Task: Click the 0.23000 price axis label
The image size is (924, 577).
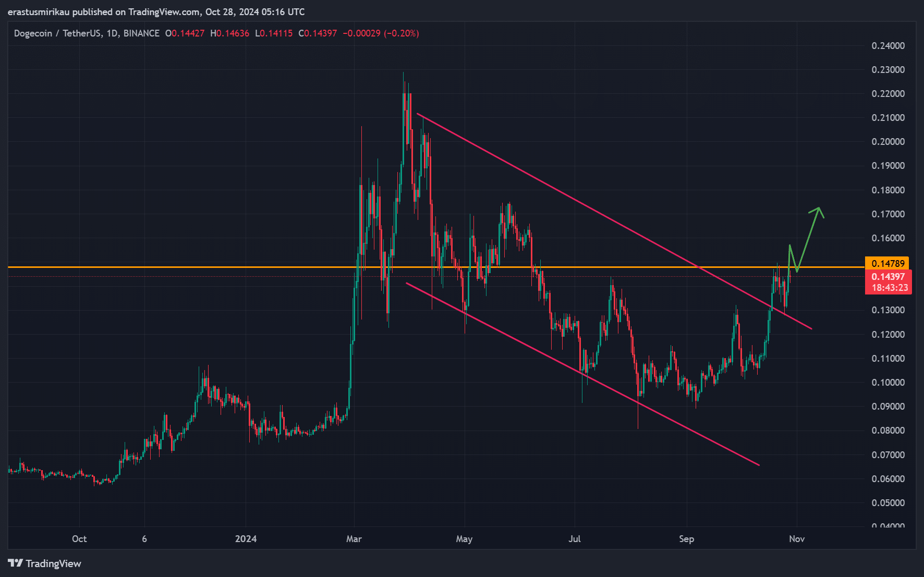Action: [888, 70]
